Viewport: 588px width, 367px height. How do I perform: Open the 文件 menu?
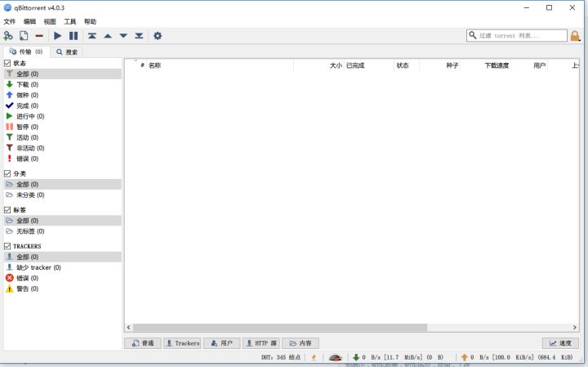(x=9, y=21)
